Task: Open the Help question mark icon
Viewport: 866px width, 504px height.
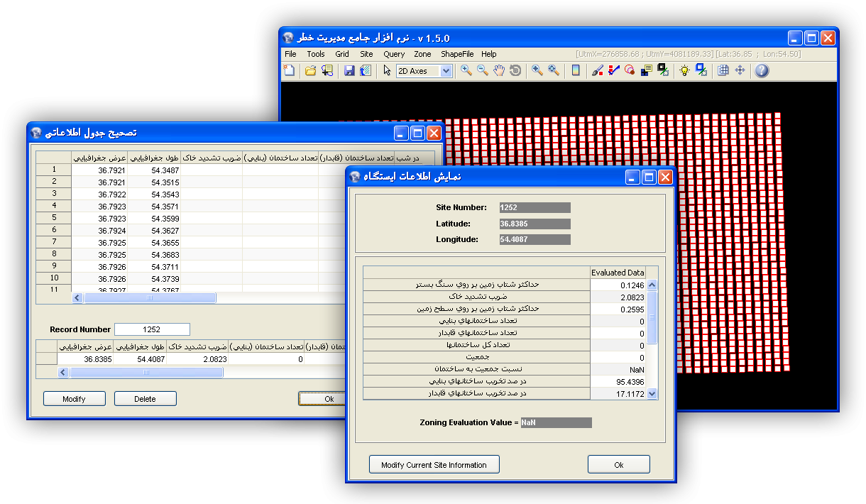Action: (762, 70)
